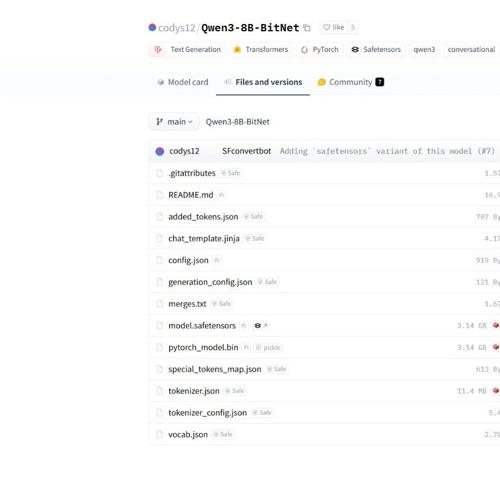Open the tokenizer_config.json file

[208, 413]
